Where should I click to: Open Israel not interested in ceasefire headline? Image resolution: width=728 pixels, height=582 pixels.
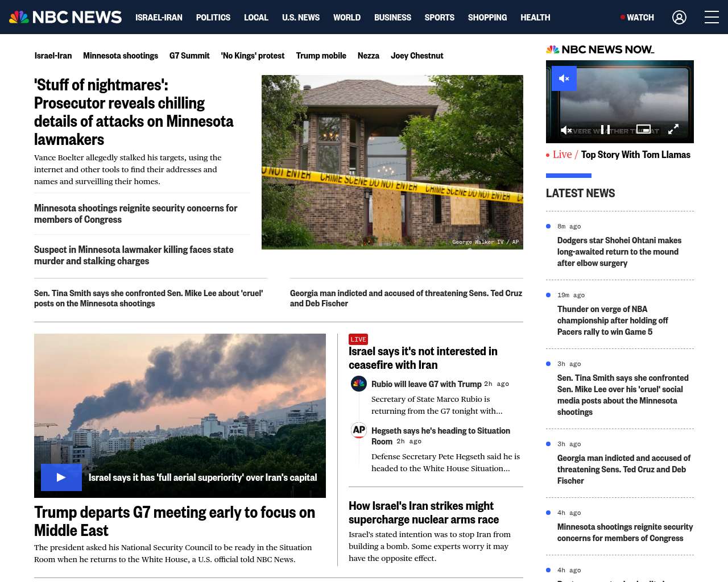pos(423,358)
